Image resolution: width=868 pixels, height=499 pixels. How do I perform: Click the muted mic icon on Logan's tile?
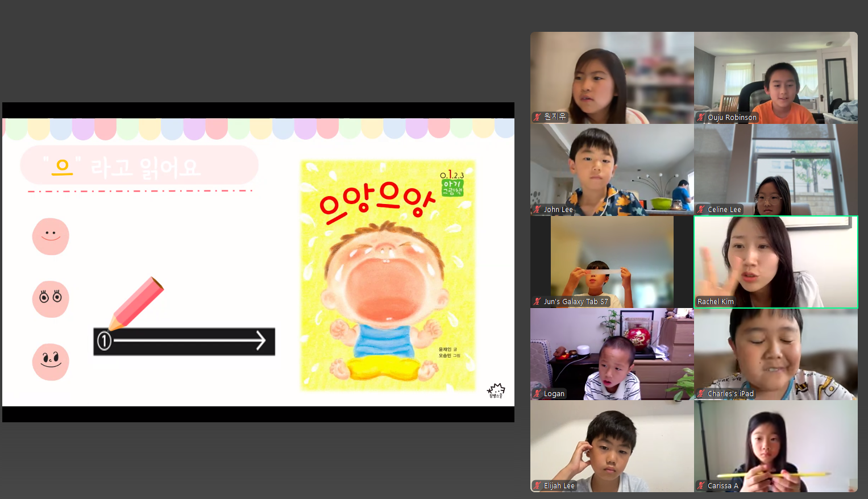537,394
